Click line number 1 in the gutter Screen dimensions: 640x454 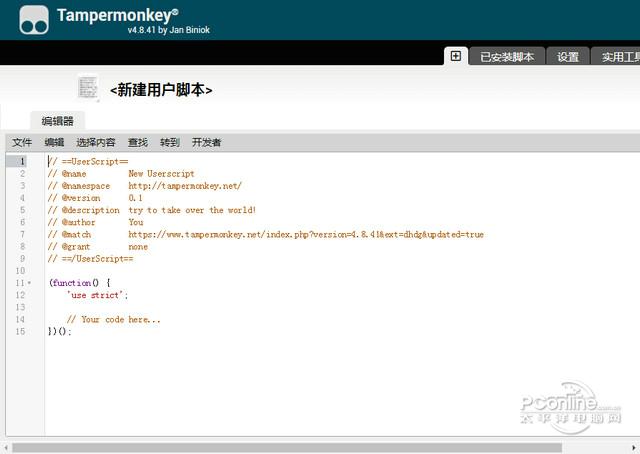point(22,161)
